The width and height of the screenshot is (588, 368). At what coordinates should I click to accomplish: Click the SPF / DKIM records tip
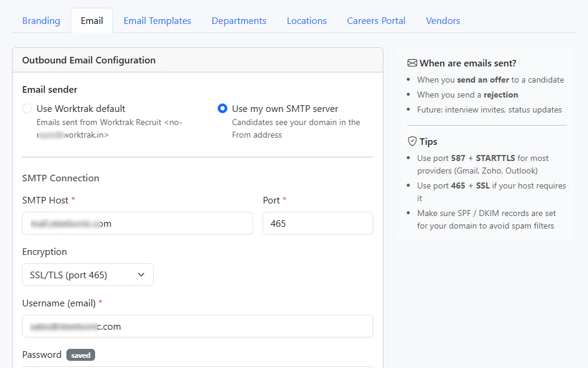486,220
